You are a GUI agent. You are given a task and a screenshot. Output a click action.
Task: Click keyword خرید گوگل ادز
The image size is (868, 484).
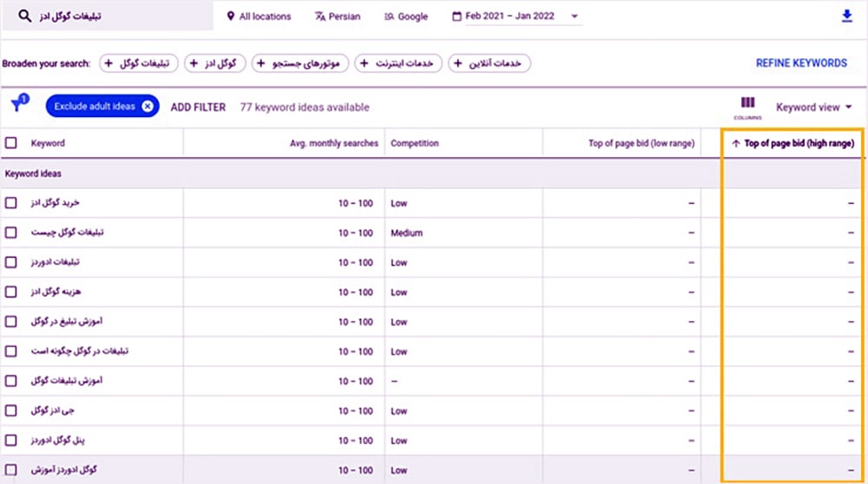55,203
